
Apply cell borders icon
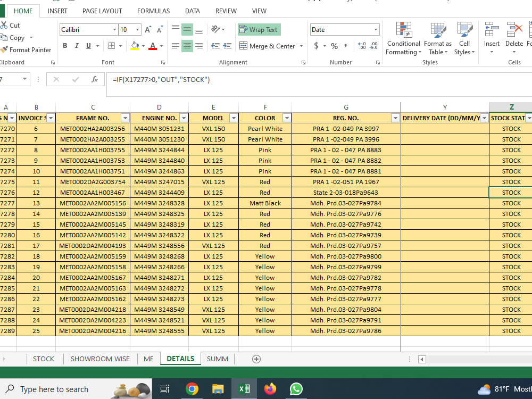click(111, 46)
